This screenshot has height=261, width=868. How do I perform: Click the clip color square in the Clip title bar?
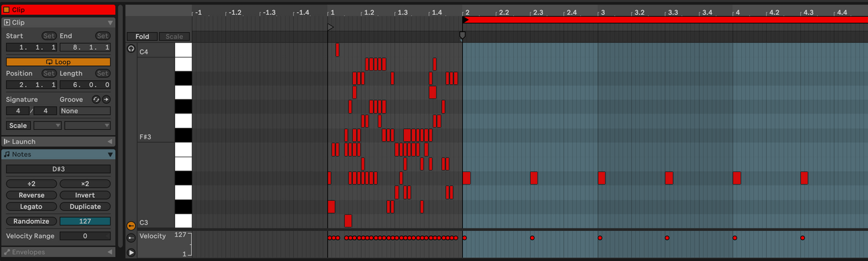click(x=7, y=10)
